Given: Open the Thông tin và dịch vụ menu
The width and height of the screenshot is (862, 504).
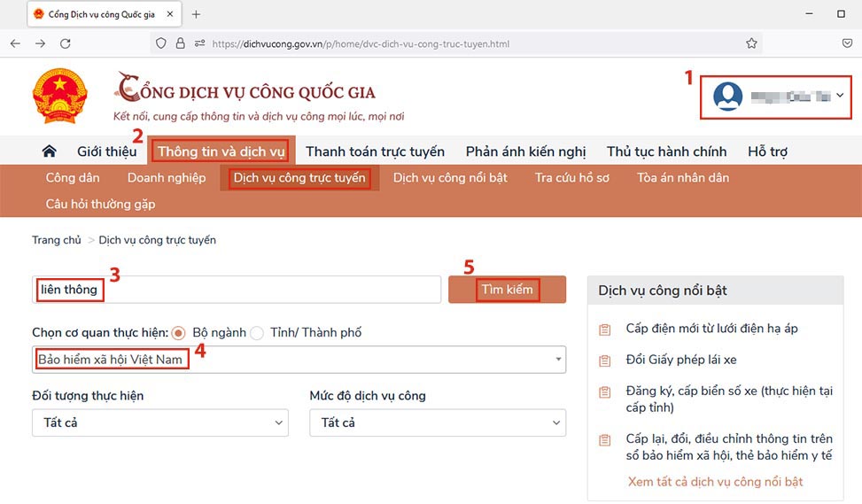Looking at the screenshot, I should coord(221,151).
